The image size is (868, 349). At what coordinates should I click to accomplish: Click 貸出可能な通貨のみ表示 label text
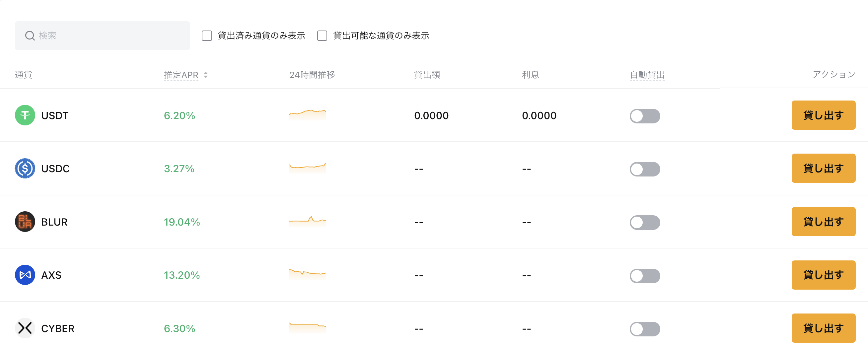382,36
